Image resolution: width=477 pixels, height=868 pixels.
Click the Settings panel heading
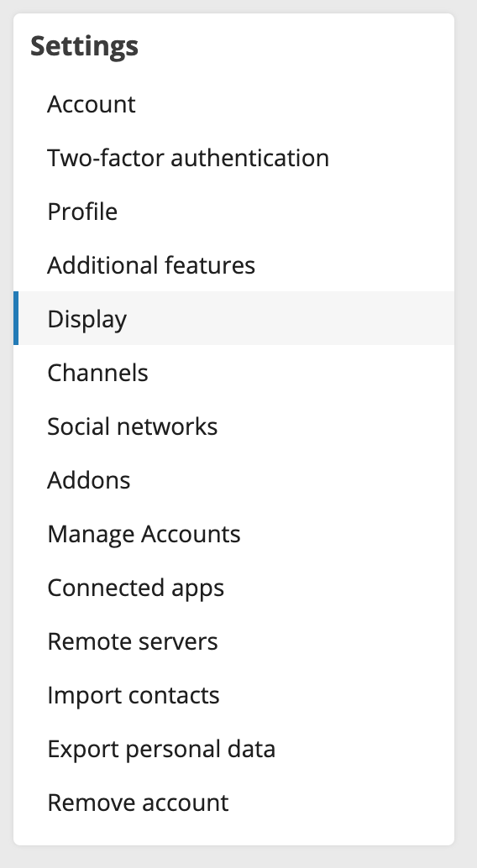point(84,46)
